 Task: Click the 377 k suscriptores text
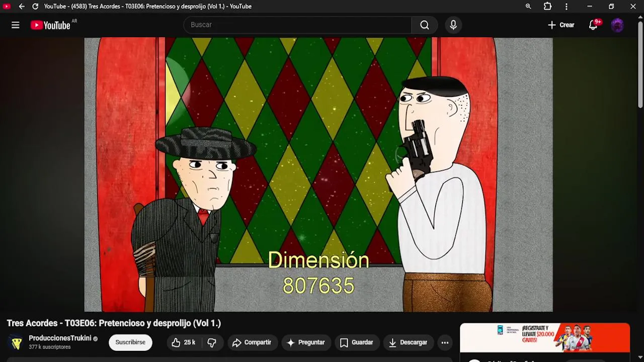pyautogui.click(x=50, y=347)
